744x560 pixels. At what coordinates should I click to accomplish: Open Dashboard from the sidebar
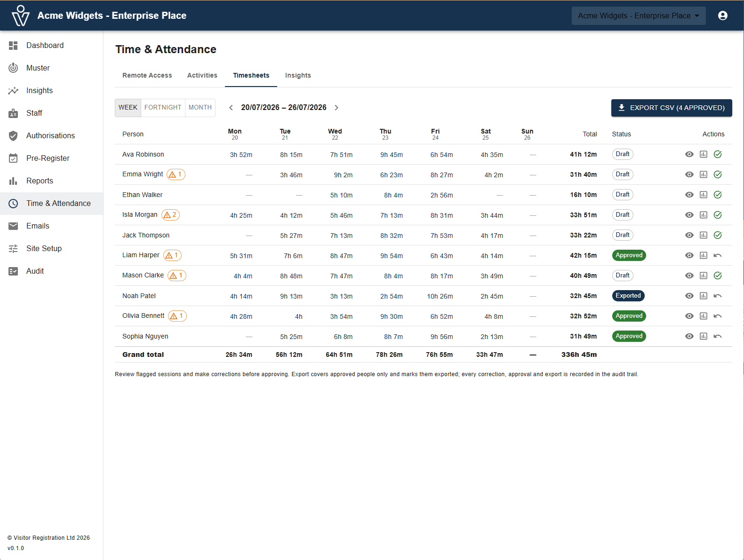tap(52, 46)
